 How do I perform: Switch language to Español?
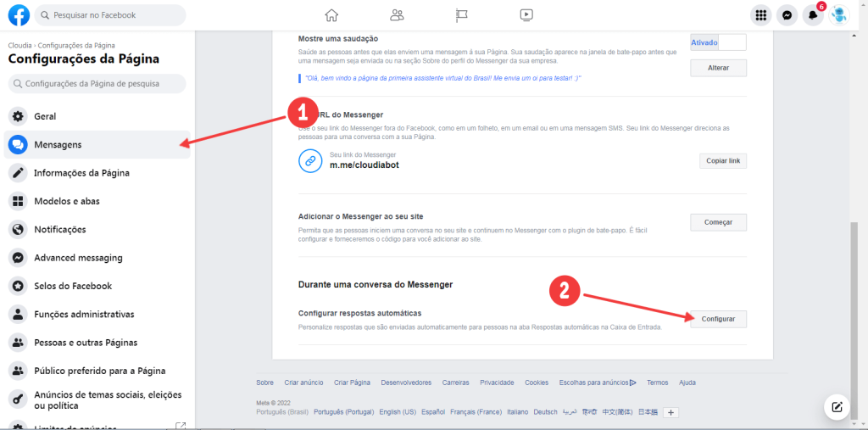[433, 412]
